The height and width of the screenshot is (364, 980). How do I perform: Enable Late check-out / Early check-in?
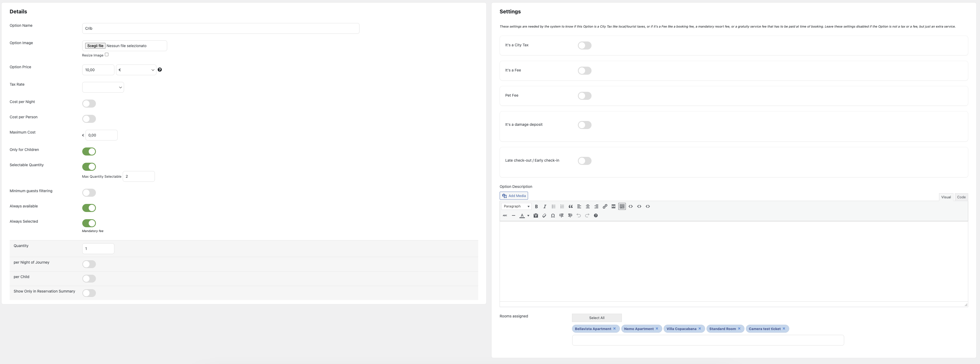click(x=585, y=161)
